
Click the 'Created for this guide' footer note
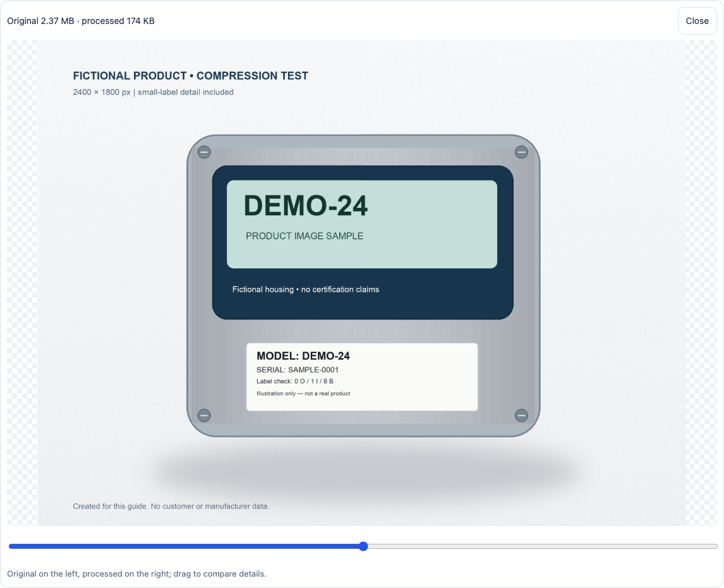[x=171, y=507]
